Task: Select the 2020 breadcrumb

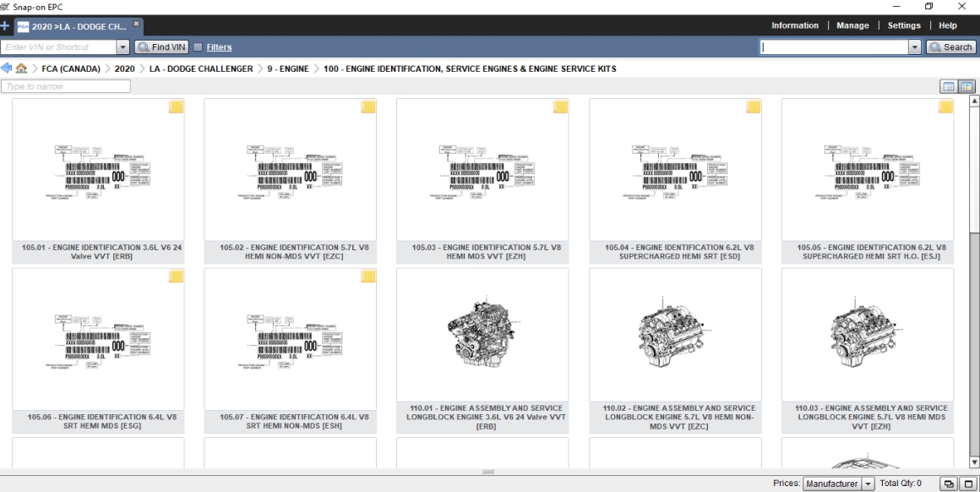Action: pyautogui.click(x=124, y=68)
